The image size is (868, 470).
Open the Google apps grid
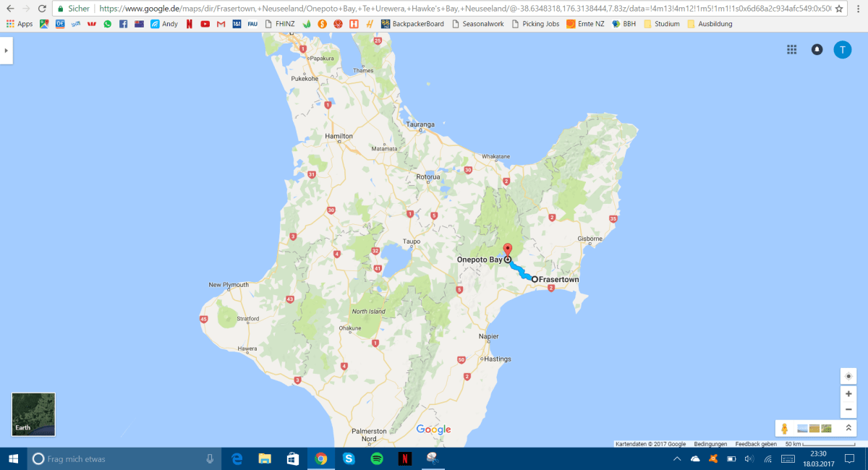[792, 50]
